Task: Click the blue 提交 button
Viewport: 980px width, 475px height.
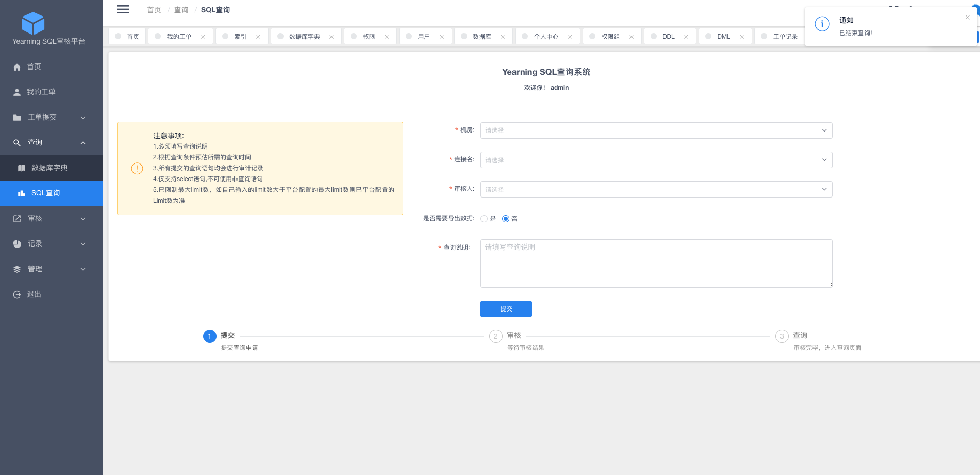Action: (x=506, y=309)
